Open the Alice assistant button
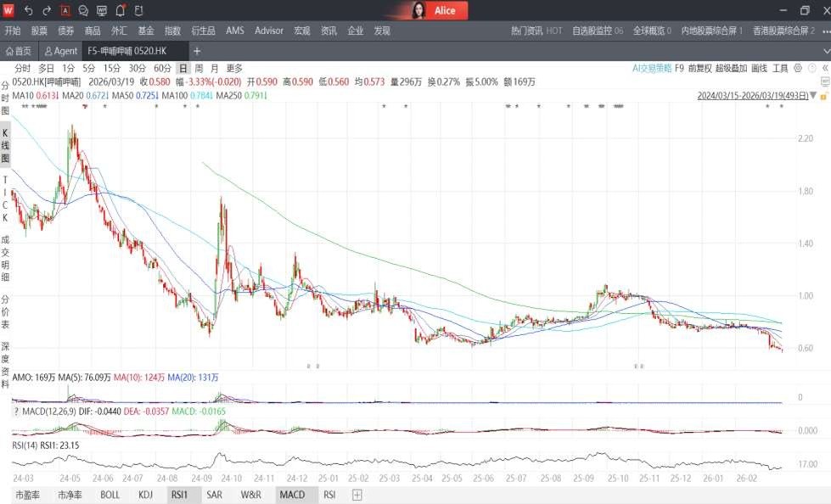The image size is (831, 504). point(433,11)
